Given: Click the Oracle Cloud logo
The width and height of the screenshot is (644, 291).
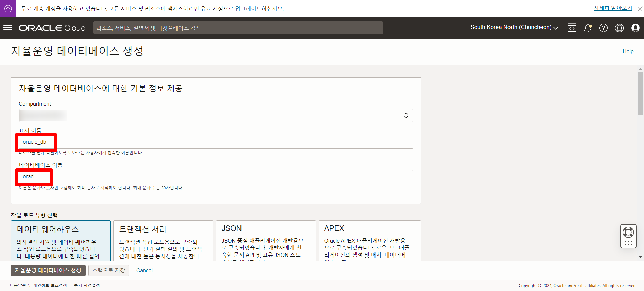Looking at the screenshot, I should [x=52, y=28].
